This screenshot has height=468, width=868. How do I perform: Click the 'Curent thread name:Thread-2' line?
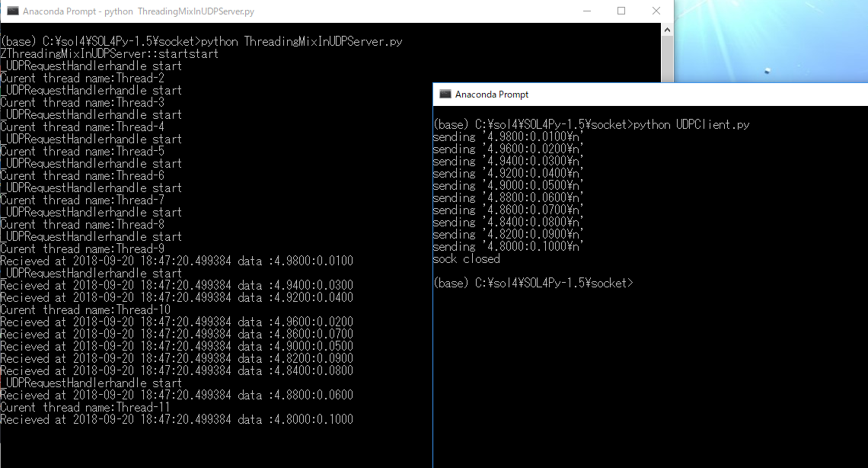(x=82, y=78)
